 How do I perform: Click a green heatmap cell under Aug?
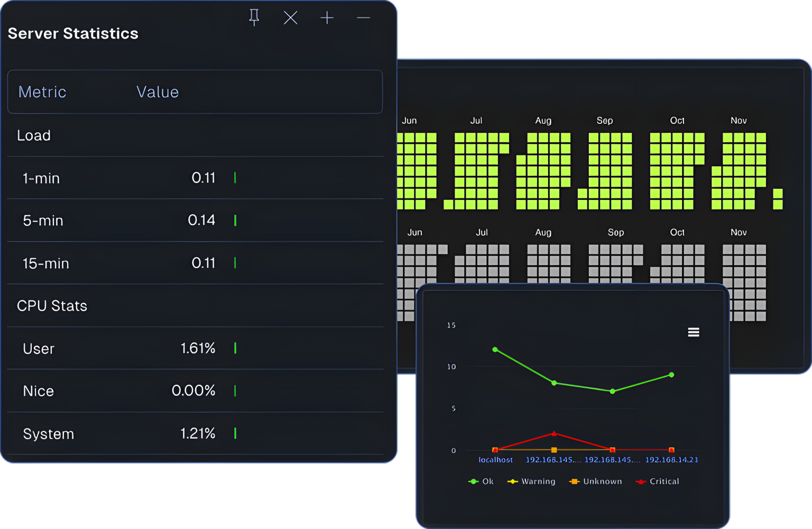tap(543, 159)
